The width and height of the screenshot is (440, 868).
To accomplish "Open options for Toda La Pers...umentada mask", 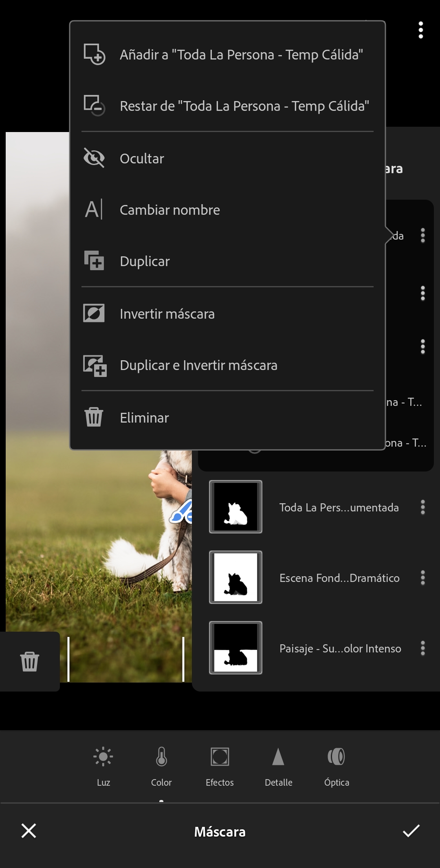I will click(x=423, y=507).
